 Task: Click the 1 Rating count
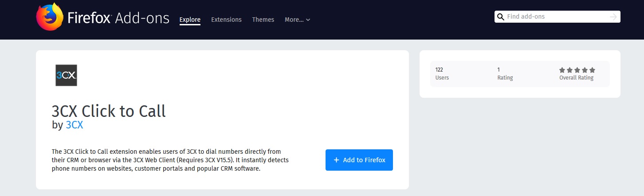point(505,74)
